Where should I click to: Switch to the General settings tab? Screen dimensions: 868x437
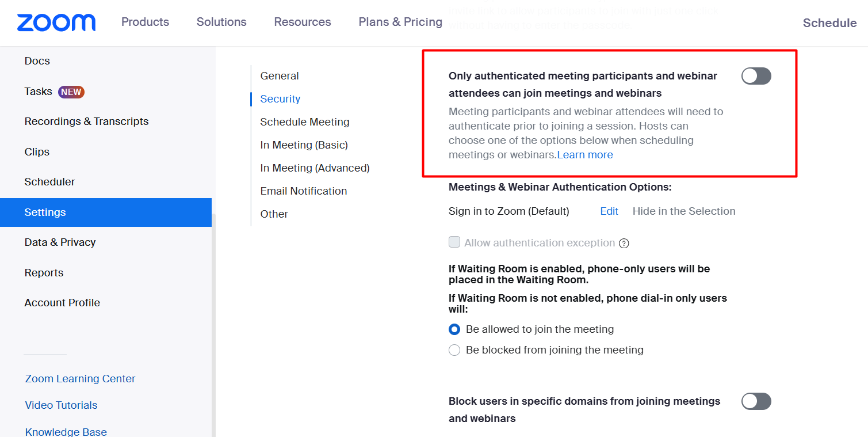(x=280, y=76)
